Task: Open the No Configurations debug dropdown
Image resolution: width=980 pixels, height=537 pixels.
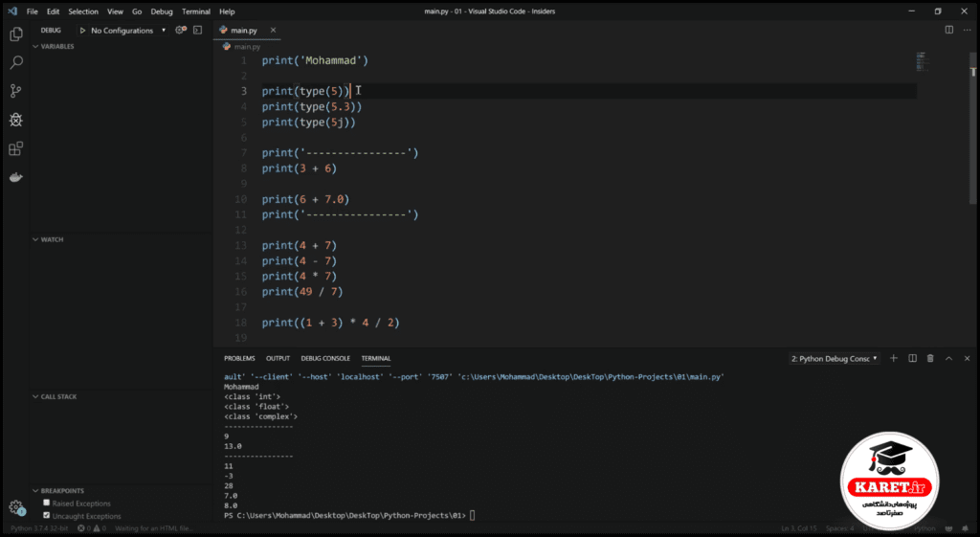Action: click(127, 30)
